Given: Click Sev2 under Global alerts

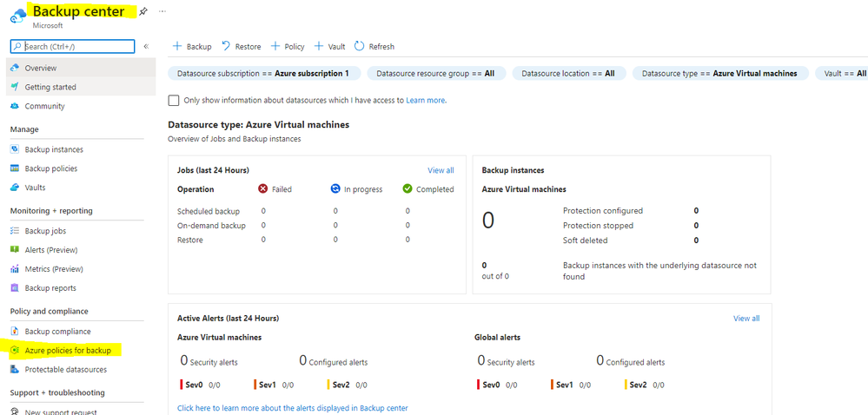Looking at the screenshot, I should (639, 385).
